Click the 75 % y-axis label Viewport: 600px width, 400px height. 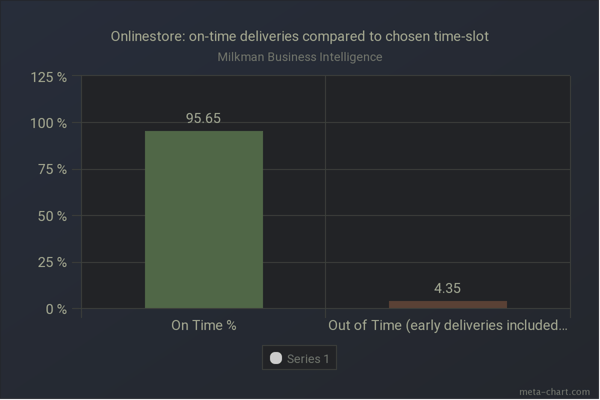click(52, 169)
